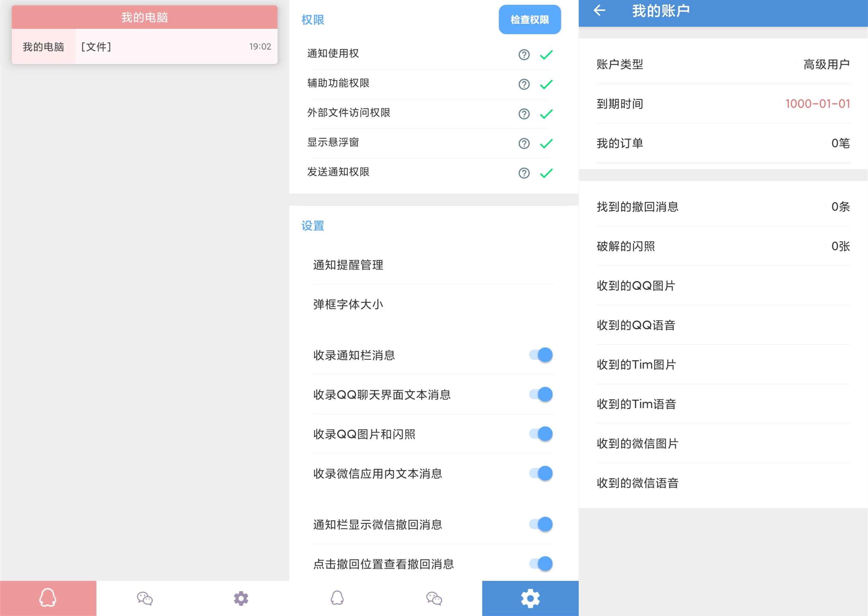868x616 pixels.
Task: Tap the active blue settings gear tab
Action: pyautogui.click(x=530, y=598)
